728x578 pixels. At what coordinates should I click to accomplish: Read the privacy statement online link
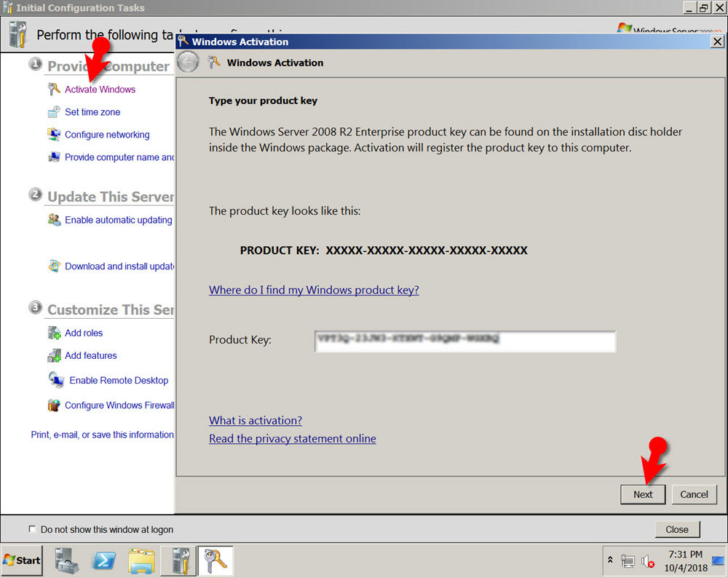293,438
